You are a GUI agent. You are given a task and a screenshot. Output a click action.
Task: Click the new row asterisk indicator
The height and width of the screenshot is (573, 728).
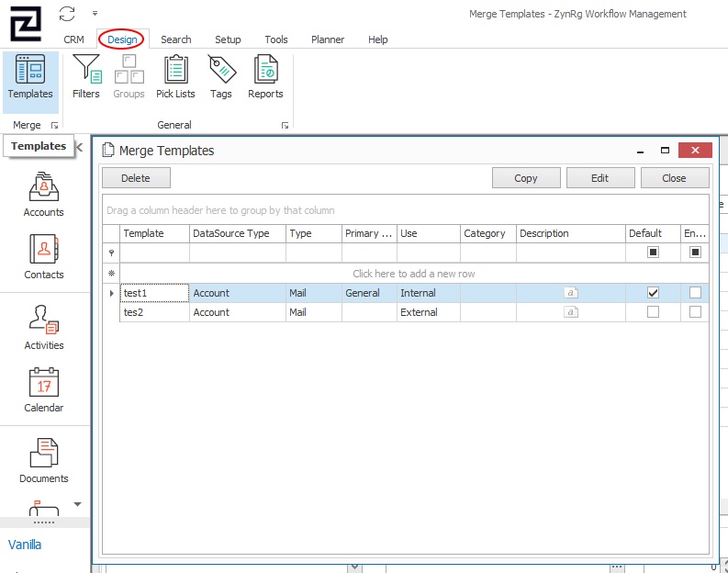coord(111,274)
